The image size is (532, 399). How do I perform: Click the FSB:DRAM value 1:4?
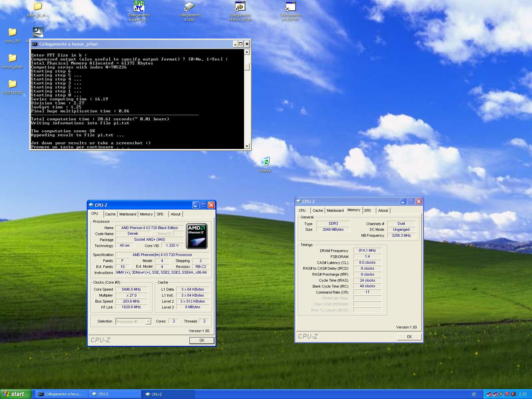coord(367,257)
